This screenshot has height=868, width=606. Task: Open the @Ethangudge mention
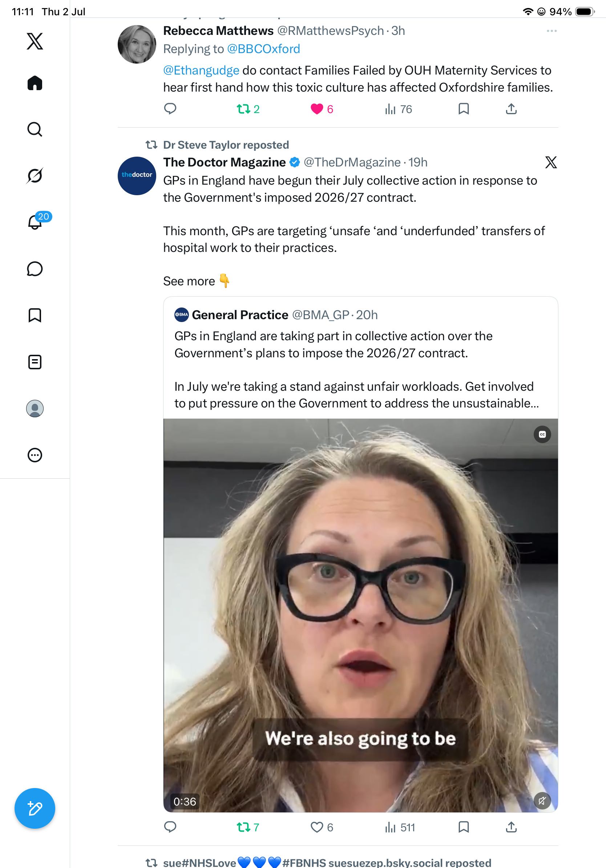[201, 70]
